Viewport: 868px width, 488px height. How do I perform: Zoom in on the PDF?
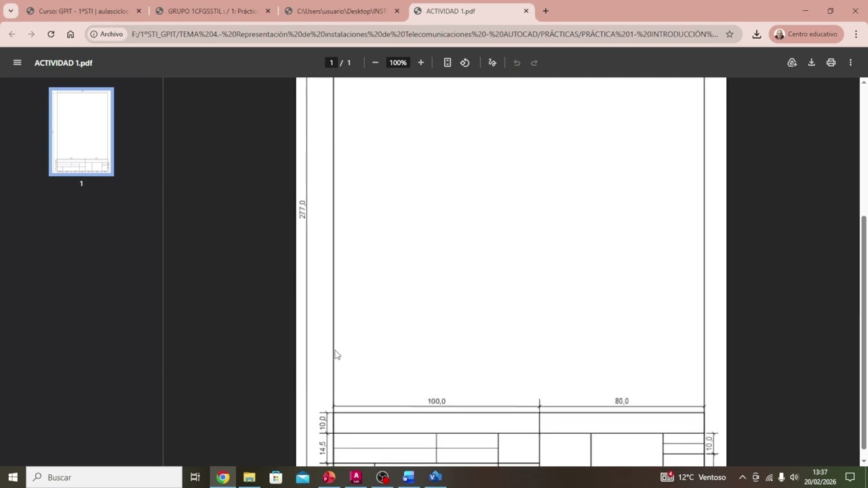tap(420, 62)
